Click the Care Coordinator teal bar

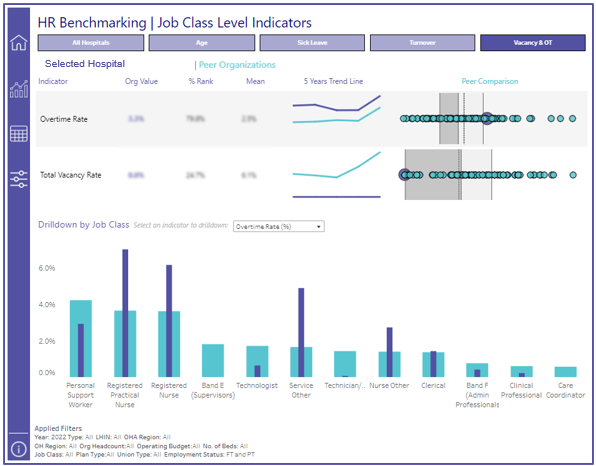tap(565, 372)
